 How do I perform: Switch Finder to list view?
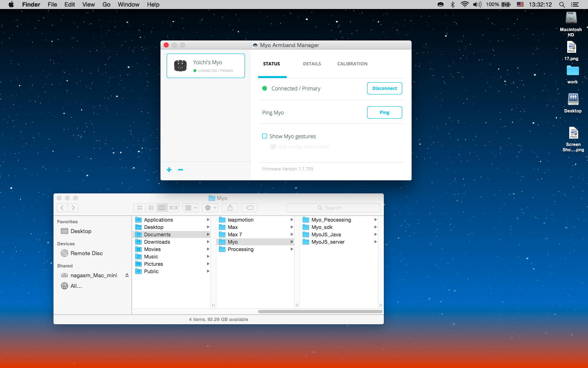[x=151, y=208]
